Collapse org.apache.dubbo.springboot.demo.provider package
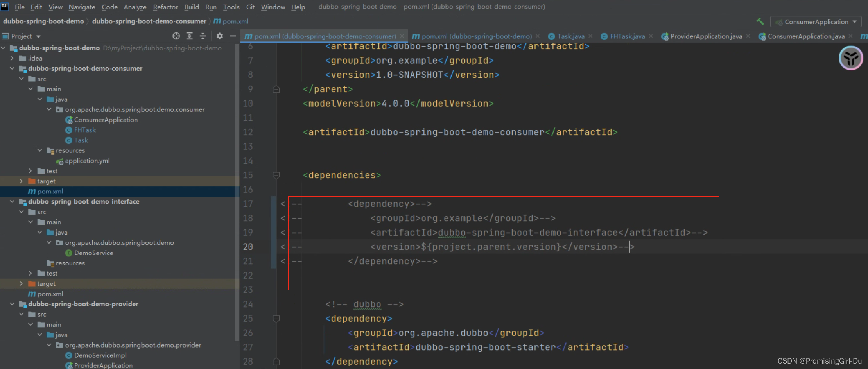 (49, 345)
